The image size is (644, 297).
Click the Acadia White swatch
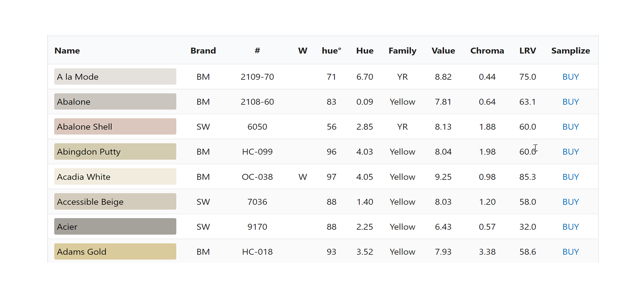tap(115, 177)
